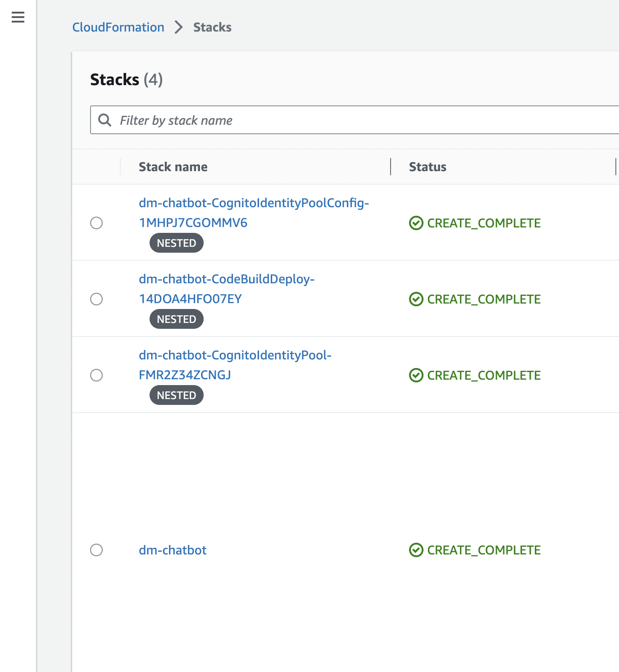Click success icon for dm-chatbot root stack

[416, 550]
